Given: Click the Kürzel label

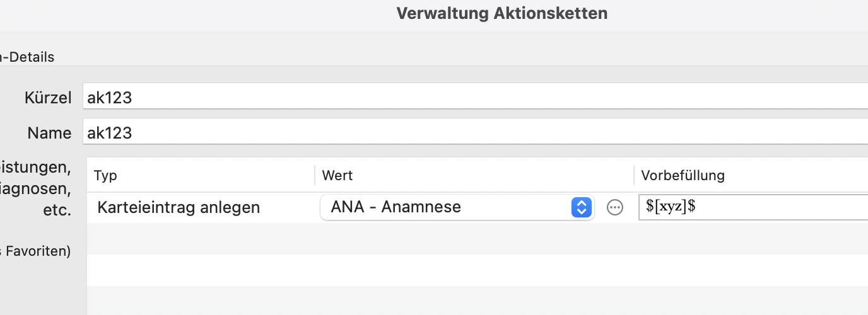Looking at the screenshot, I should (x=48, y=98).
